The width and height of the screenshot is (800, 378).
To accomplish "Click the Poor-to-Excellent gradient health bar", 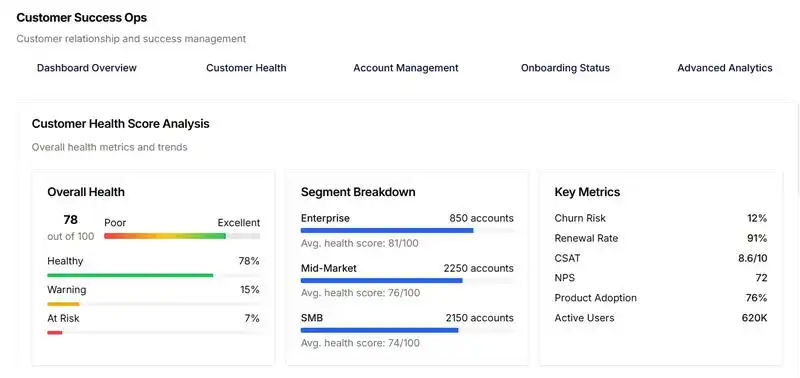I will [x=182, y=236].
